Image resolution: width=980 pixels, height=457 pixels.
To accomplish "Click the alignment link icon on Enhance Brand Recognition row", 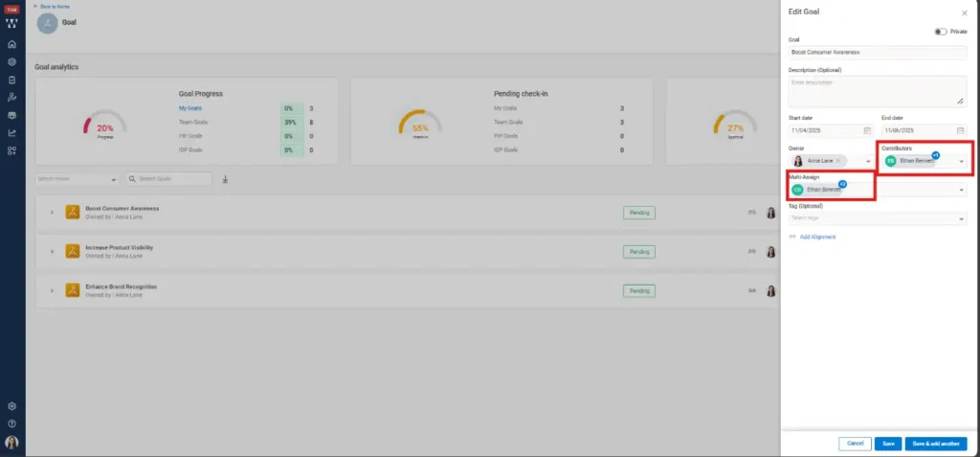I will pyautogui.click(x=752, y=290).
